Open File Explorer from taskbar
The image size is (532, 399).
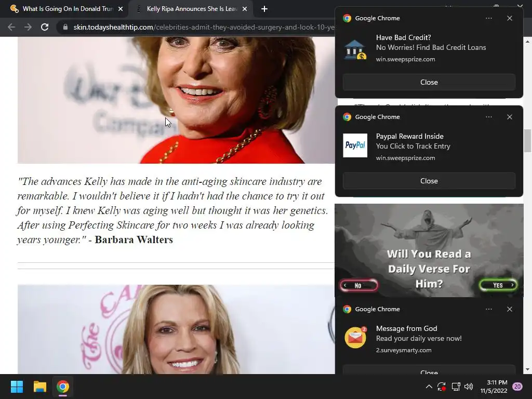click(x=39, y=387)
